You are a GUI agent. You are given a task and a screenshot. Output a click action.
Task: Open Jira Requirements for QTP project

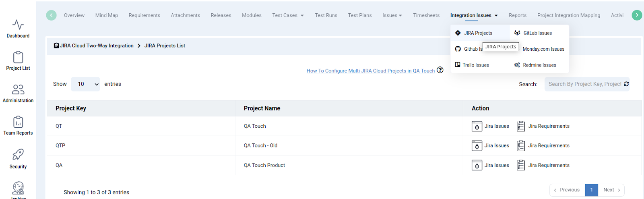(x=543, y=145)
